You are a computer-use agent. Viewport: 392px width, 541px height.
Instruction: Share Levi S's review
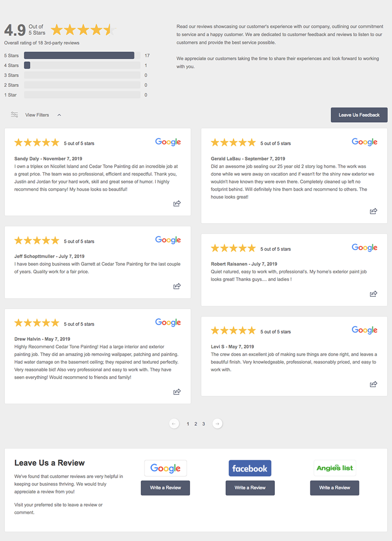click(x=373, y=384)
